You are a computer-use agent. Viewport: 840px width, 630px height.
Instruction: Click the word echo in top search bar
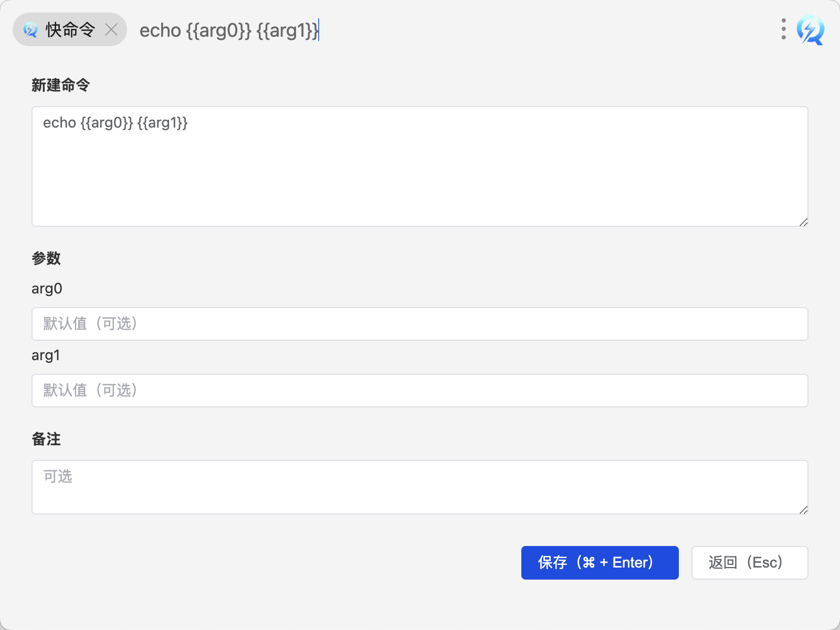point(160,30)
